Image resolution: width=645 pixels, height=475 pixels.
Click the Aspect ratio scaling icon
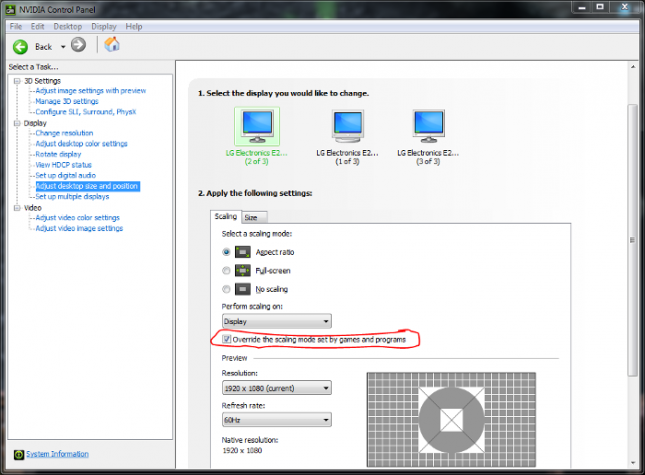click(243, 252)
